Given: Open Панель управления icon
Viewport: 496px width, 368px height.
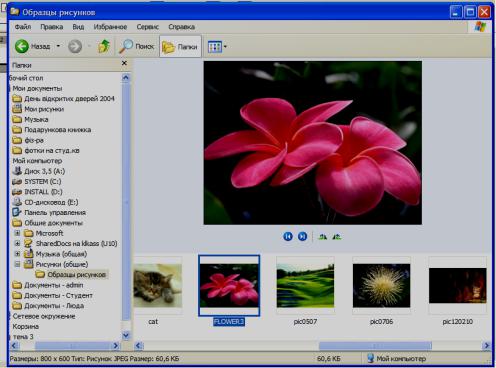Looking at the screenshot, I should tap(17, 212).
